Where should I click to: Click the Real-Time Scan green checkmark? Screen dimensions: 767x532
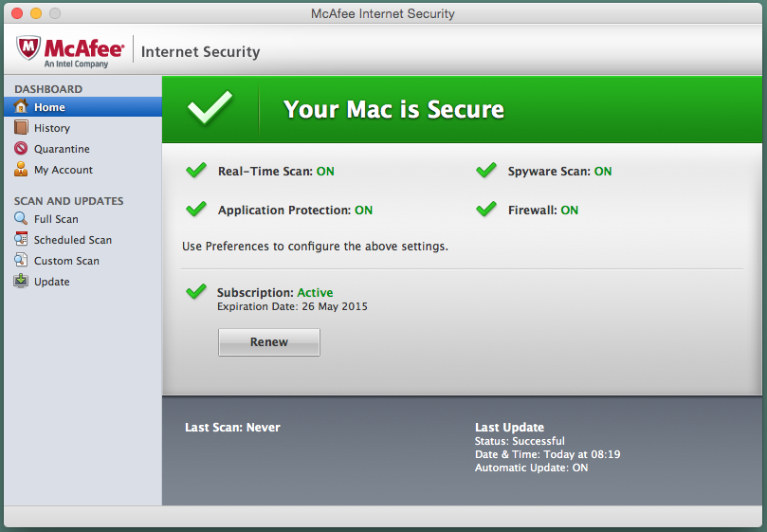(x=196, y=171)
